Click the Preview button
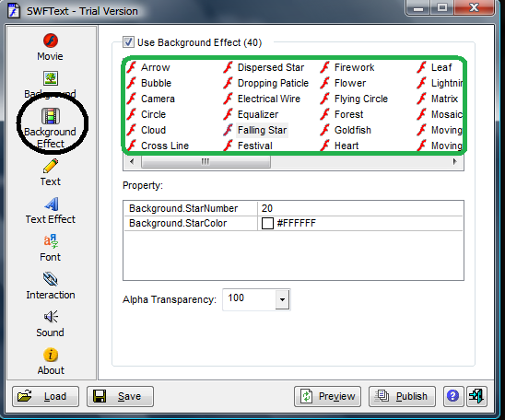This screenshot has height=420, width=505. point(327,396)
